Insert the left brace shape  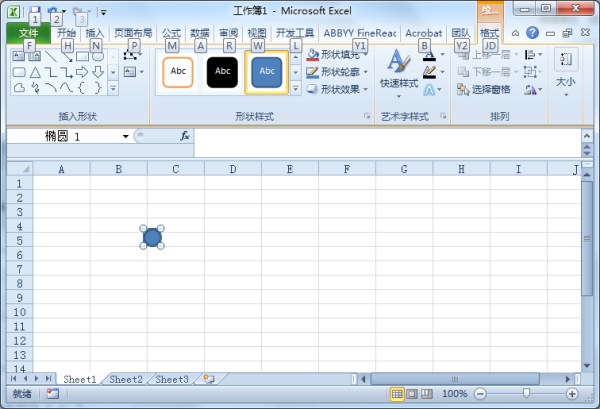pyautogui.click(x=82, y=88)
